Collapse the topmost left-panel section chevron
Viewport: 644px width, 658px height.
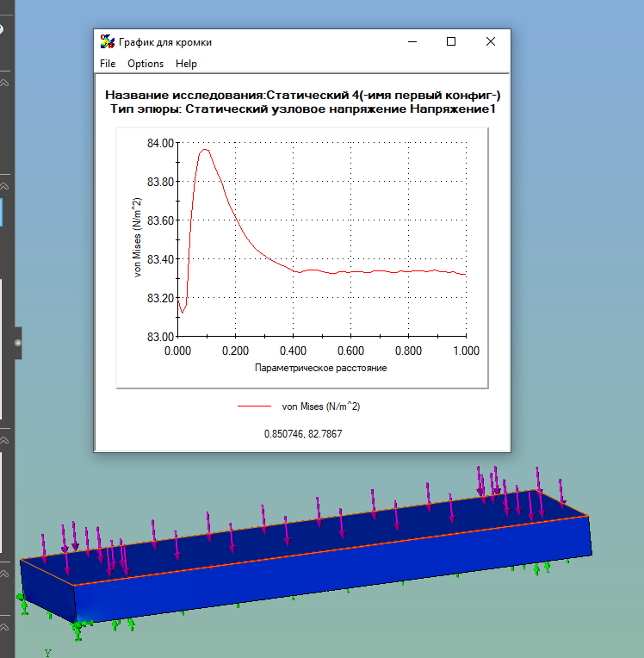[x=4, y=83]
